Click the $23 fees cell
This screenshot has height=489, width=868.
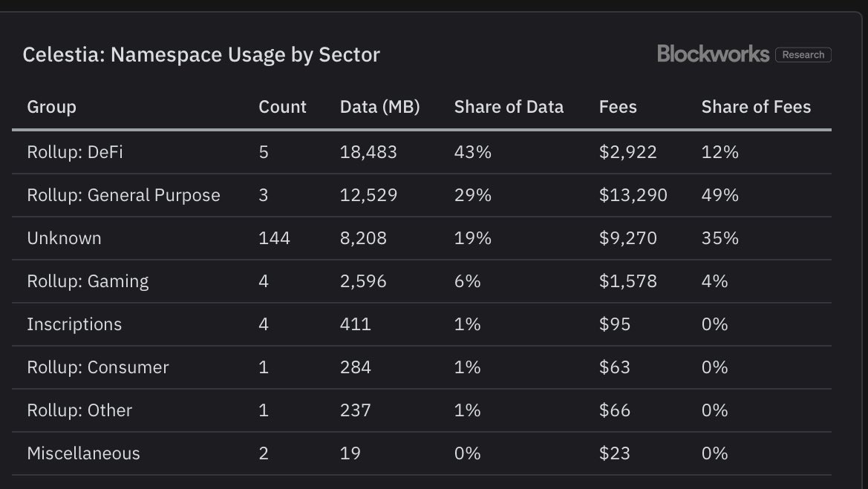click(x=615, y=453)
